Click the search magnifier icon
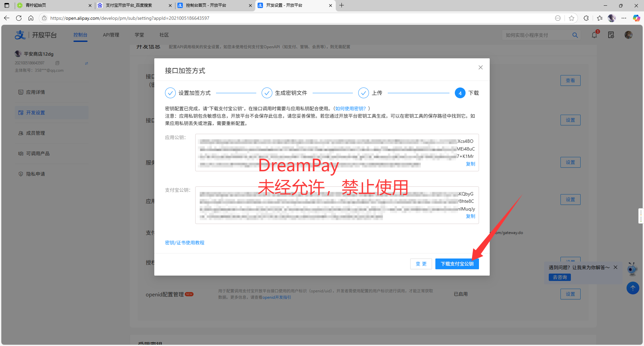Viewport: 644px width, 346px height. click(x=575, y=35)
